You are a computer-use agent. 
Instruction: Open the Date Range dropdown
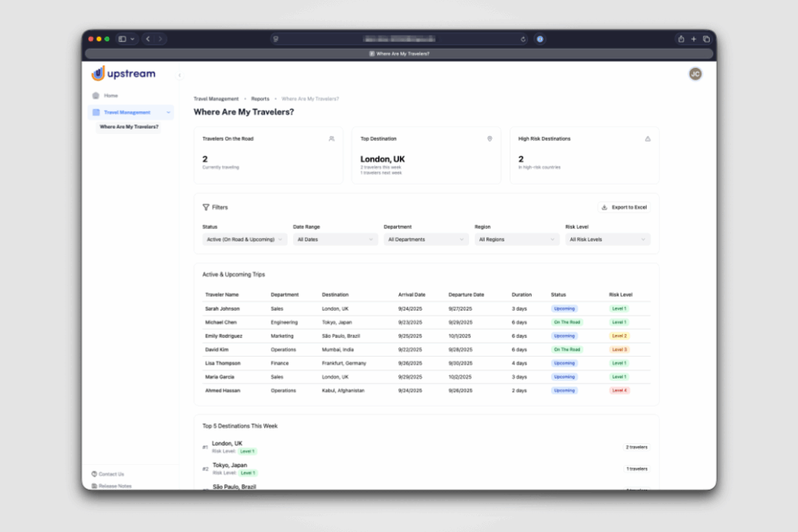(x=335, y=240)
